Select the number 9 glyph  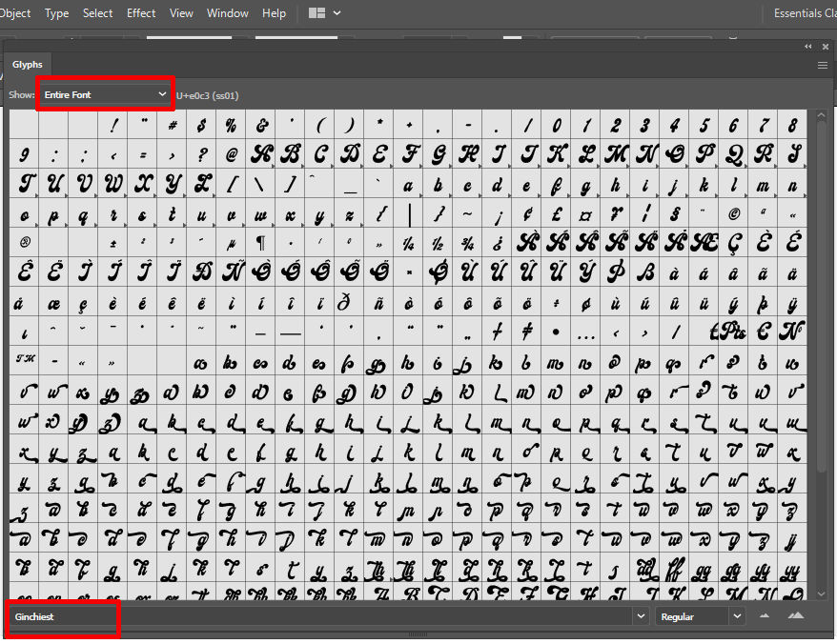click(x=24, y=154)
